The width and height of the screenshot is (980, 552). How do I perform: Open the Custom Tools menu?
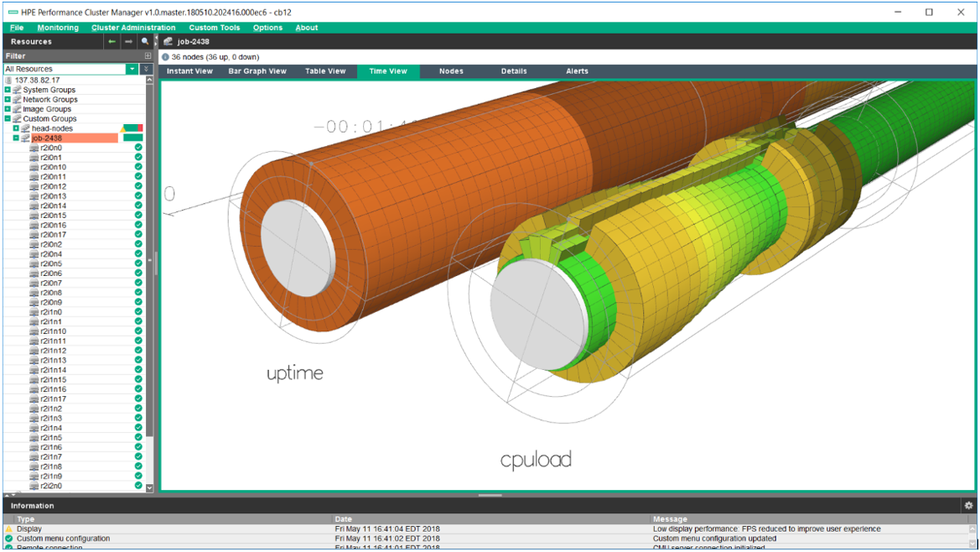215,28
